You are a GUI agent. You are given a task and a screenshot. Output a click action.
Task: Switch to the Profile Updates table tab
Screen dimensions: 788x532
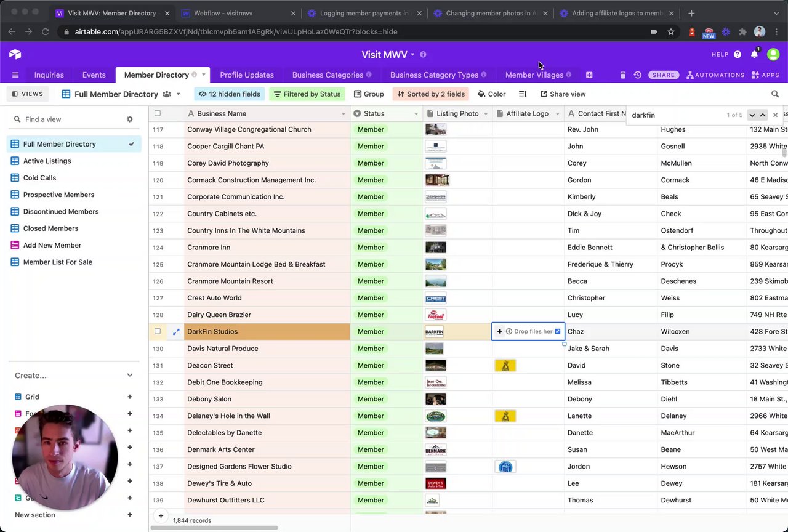point(247,75)
